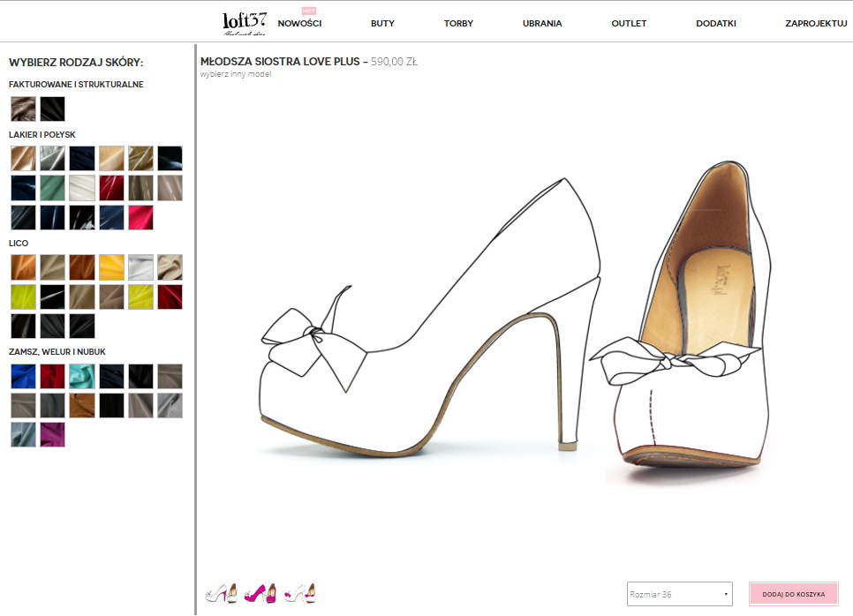Select the royal blue suede swatch
853x616 pixels.
click(23, 377)
